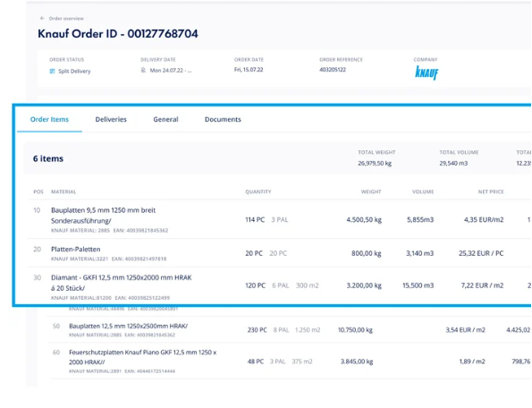Click weight 4.500,50 kg
532x408 pixels.
(x=364, y=219)
